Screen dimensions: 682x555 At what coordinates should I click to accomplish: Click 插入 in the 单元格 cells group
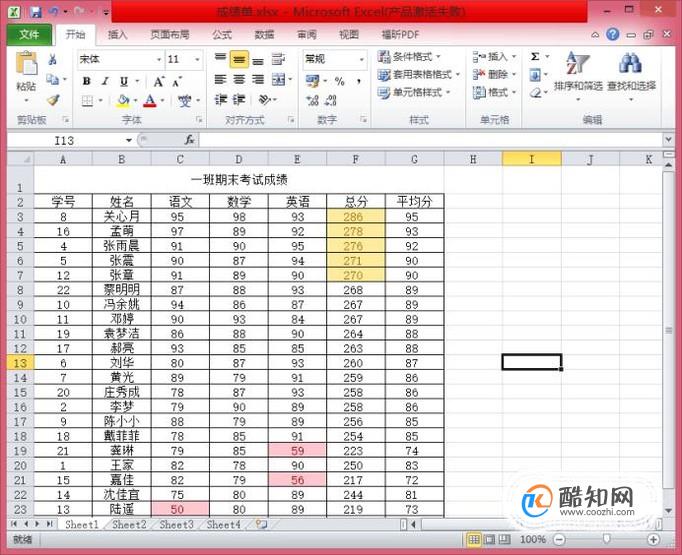pyautogui.click(x=494, y=57)
